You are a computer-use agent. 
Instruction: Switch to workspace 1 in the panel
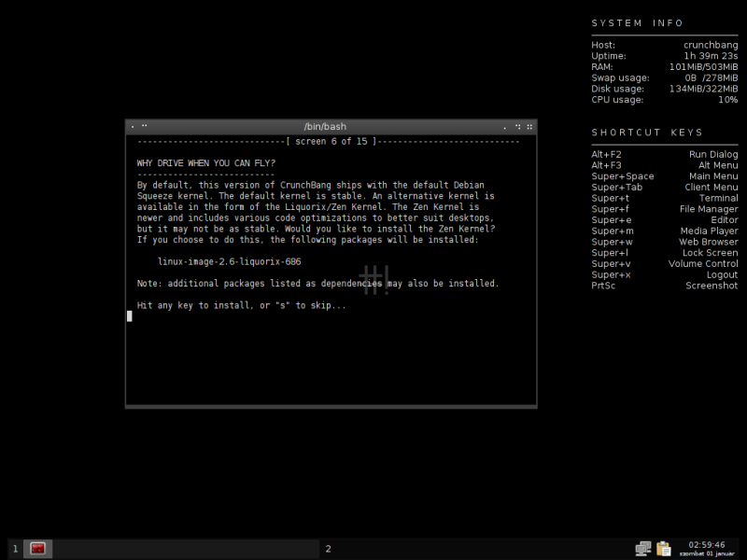tap(15, 549)
